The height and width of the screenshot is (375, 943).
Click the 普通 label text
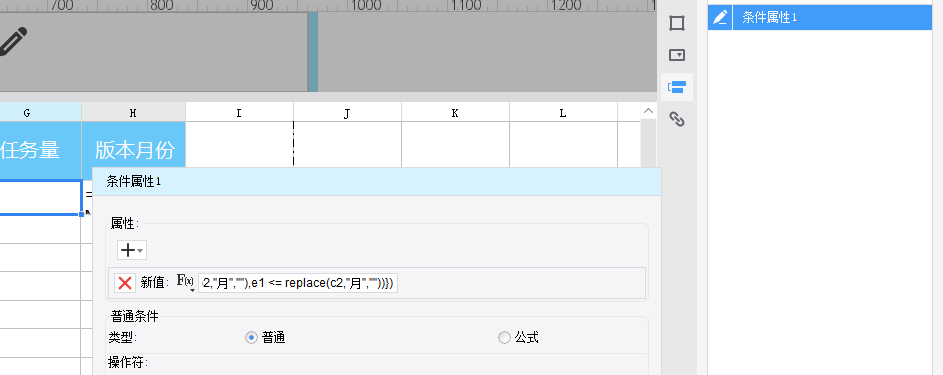click(274, 338)
